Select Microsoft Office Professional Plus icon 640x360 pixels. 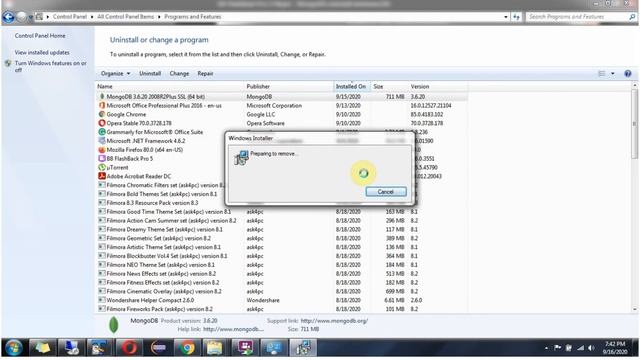pyautogui.click(x=102, y=105)
